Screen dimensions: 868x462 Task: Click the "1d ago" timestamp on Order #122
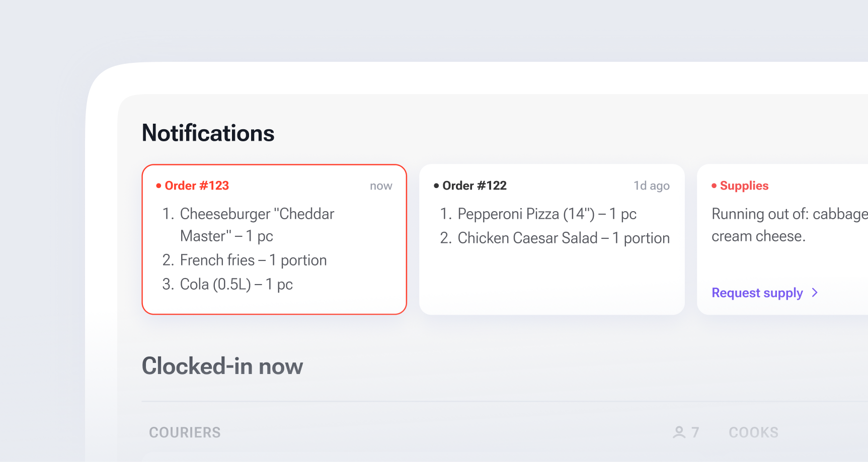(x=651, y=186)
